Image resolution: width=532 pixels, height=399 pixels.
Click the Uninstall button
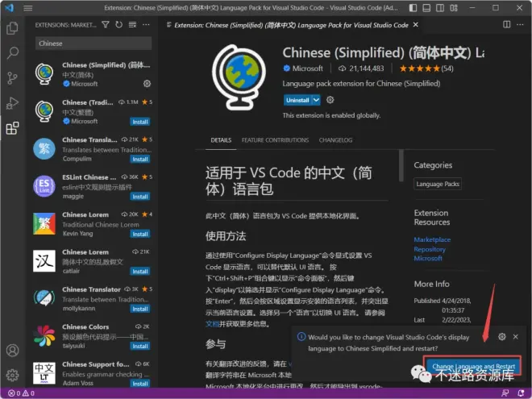click(x=297, y=100)
